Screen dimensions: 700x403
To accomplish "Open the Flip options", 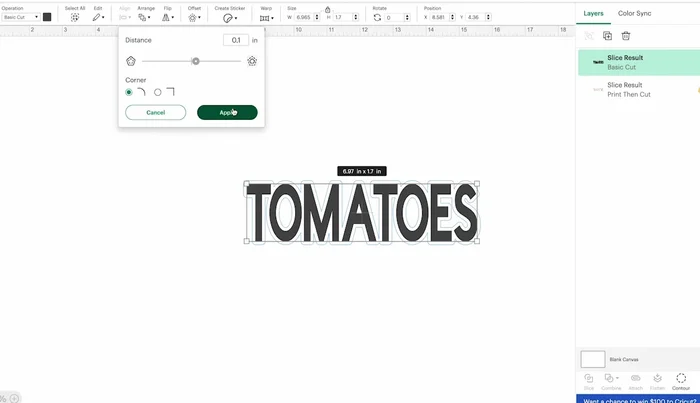I will (x=168, y=17).
